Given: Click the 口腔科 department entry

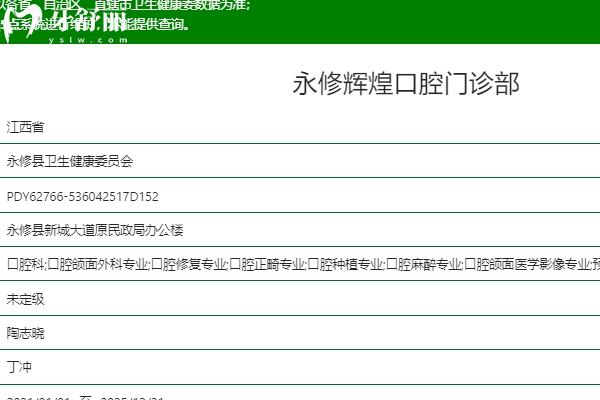Looking at the screenshot, I should click(x=25, y=265).
